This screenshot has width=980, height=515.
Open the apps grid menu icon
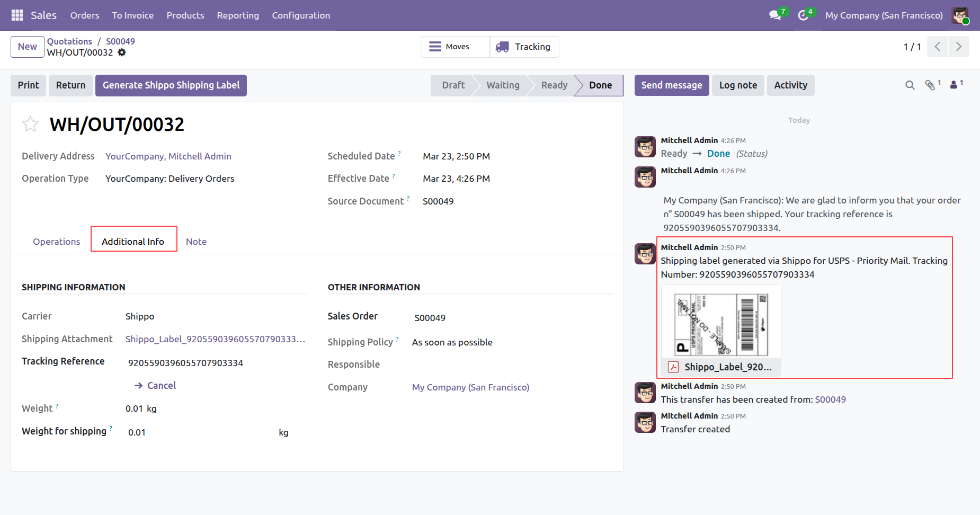(17, 15)
